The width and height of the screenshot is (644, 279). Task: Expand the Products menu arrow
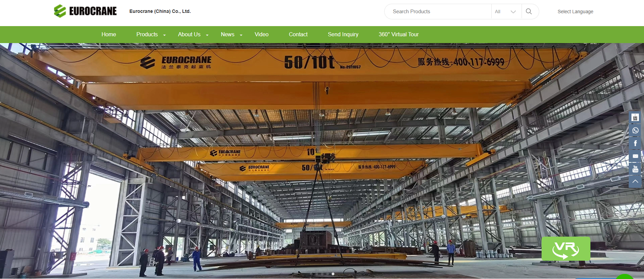(x=164, y=35)
